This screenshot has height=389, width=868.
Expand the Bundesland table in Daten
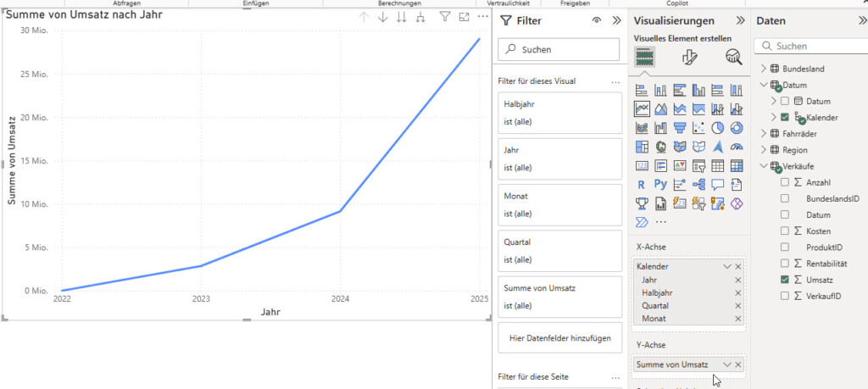coord(763,69)
